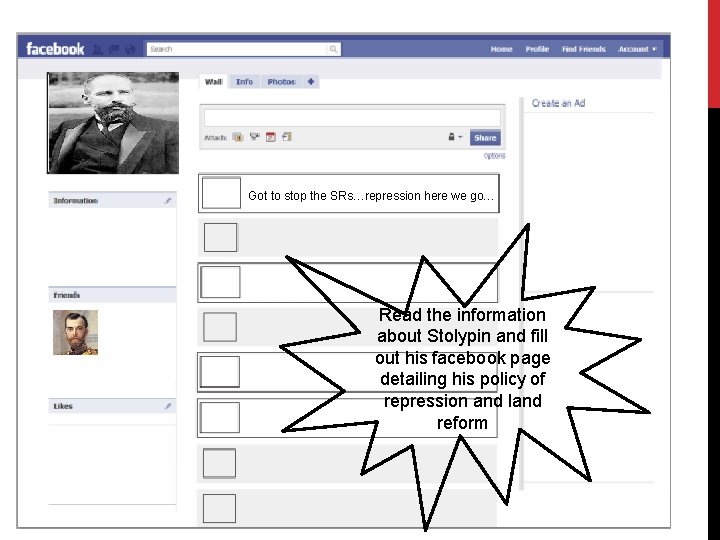Open the friend's portrait thumbnail under Friends

[x=75, y=332]
